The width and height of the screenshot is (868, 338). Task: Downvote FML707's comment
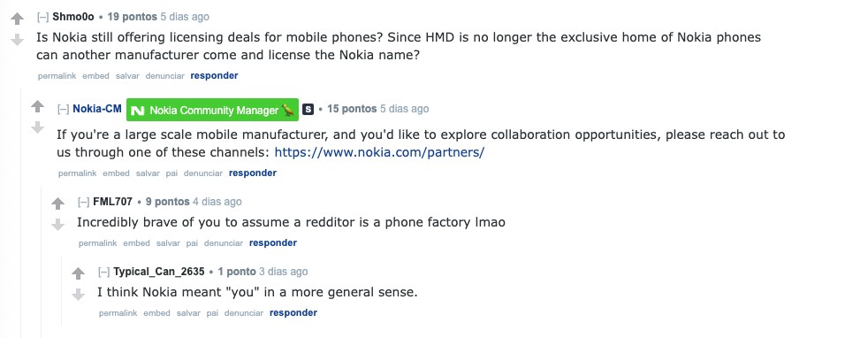coord(57,224)
